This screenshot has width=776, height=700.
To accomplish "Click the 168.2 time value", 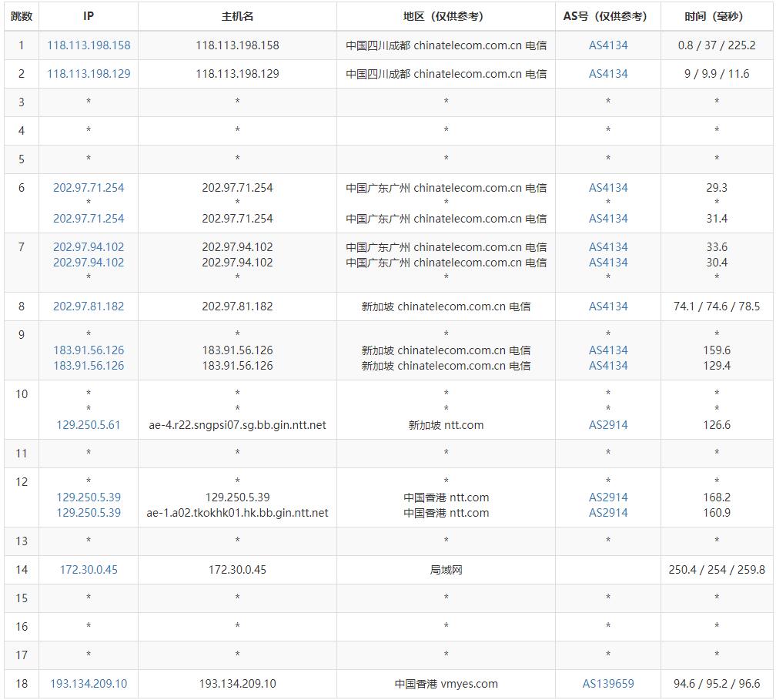I will point(717,497).
